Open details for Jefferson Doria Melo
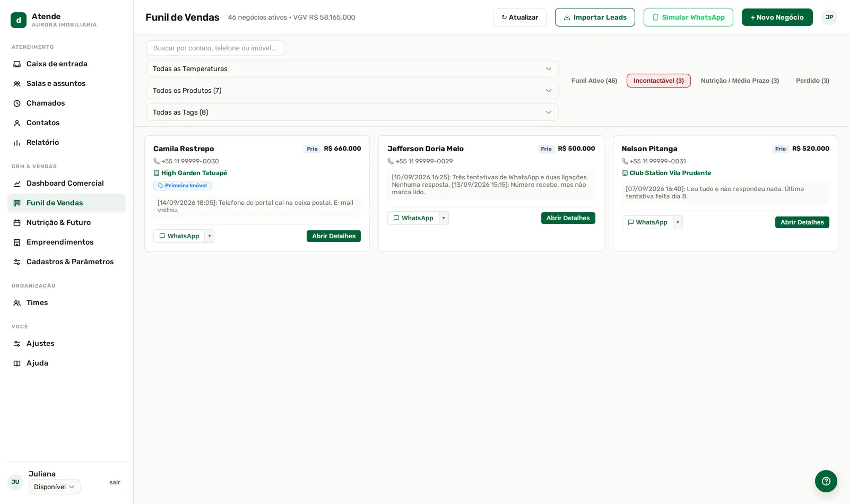The width and height of the screenshot is (849, 504). (568, 218)
